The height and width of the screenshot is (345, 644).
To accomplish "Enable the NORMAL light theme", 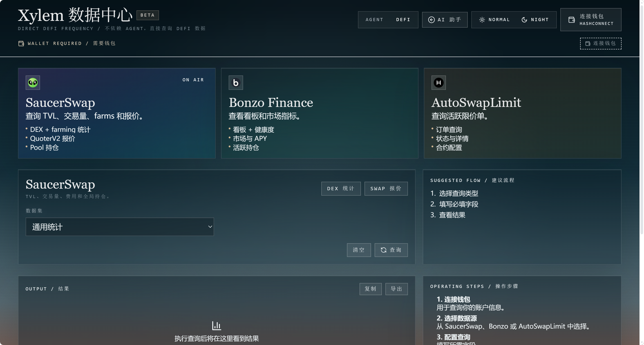I will click(x=494, y=20).
